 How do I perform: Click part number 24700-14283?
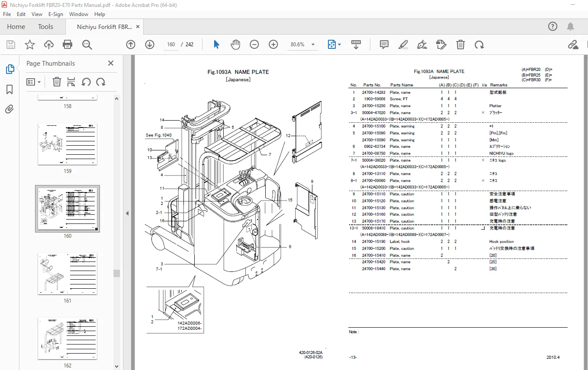pyautogui.click(x=374, y=92)
